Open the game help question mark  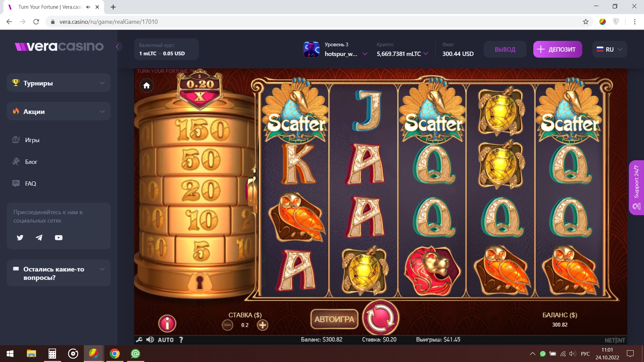[181, 340]
